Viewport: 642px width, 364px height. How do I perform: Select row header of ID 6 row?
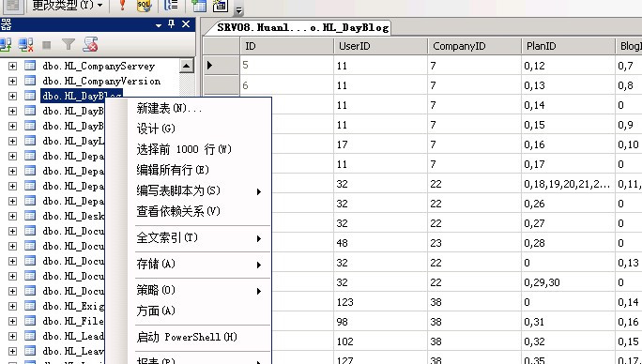coord(222,85)
